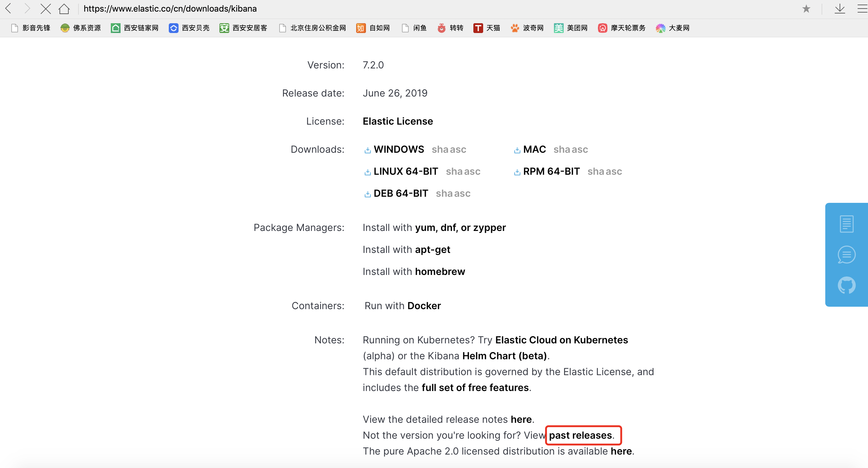Click the MAC download icon
This screenshot has width=868, height=468.
pos(515,149)
